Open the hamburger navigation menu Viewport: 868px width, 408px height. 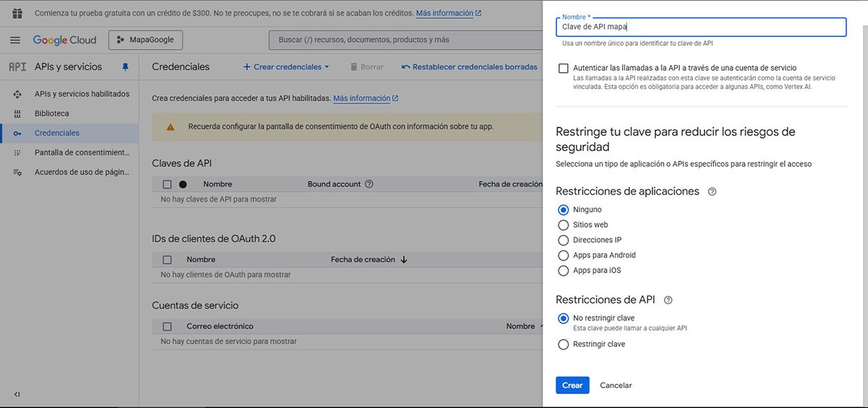click(x=15, y=40)
